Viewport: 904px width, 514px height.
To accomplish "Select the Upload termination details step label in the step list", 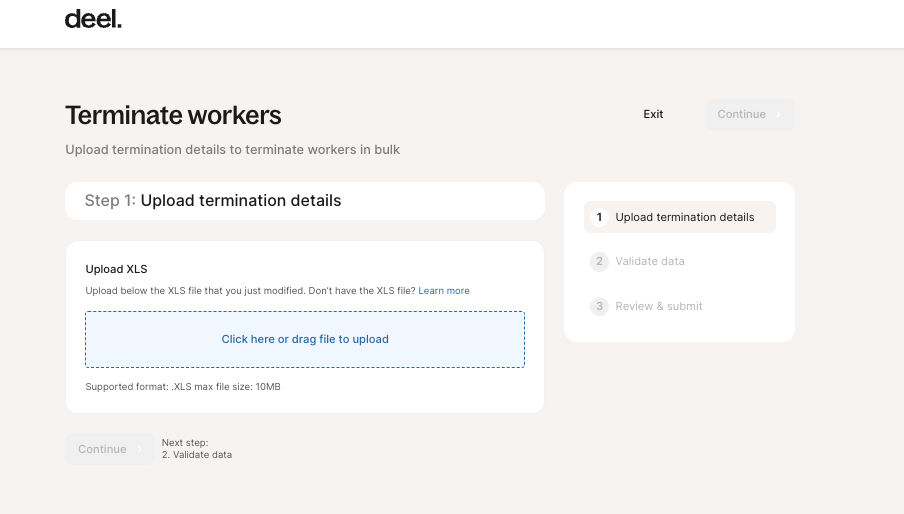I will click(x=685, y=217).
